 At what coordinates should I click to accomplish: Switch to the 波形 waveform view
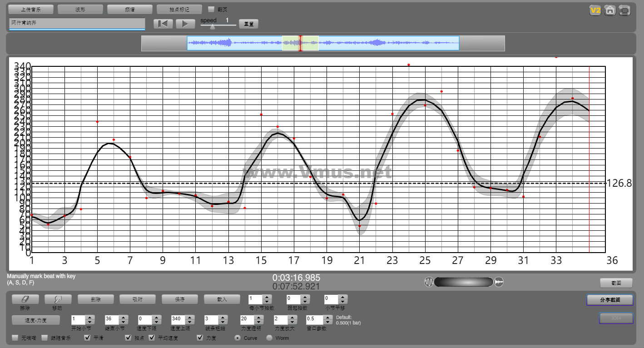pyautogui.click(x=80, y=9)
